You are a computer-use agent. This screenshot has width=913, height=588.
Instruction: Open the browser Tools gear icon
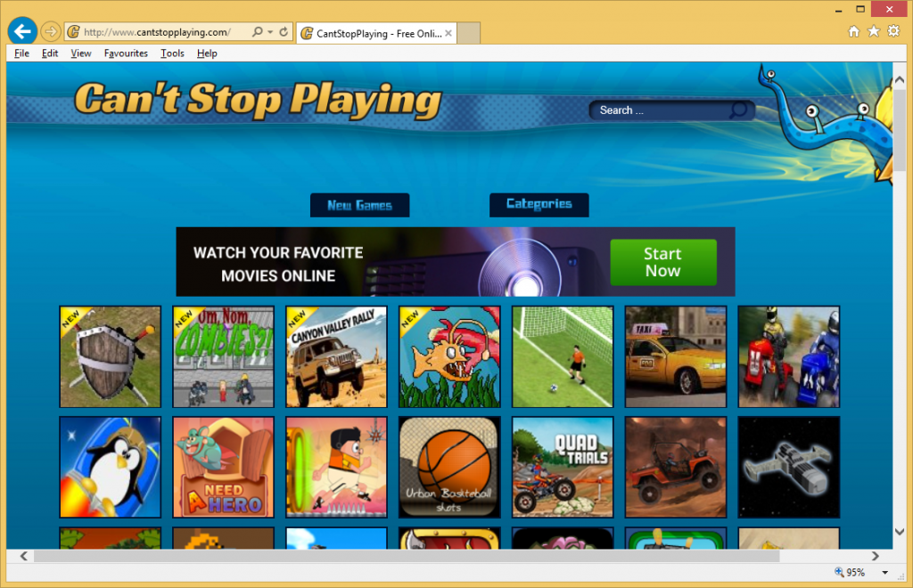(x=893, y=31)
